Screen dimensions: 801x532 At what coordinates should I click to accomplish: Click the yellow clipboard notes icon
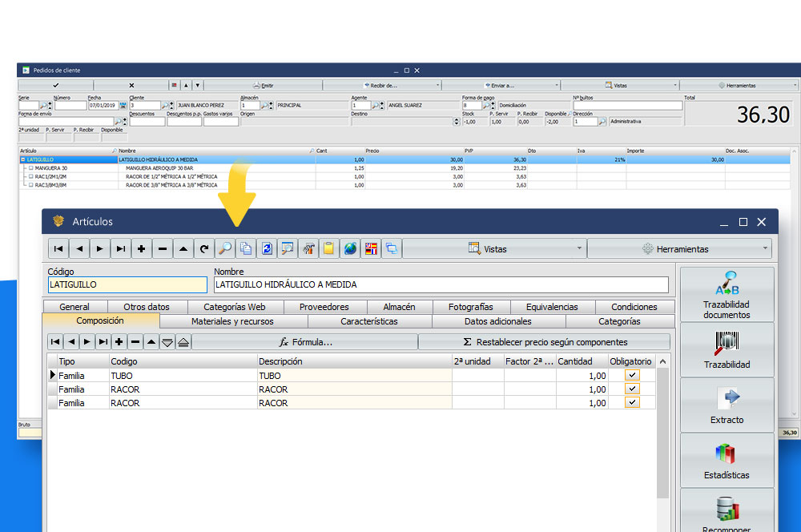pyautogui.click(x=329, y=248)
